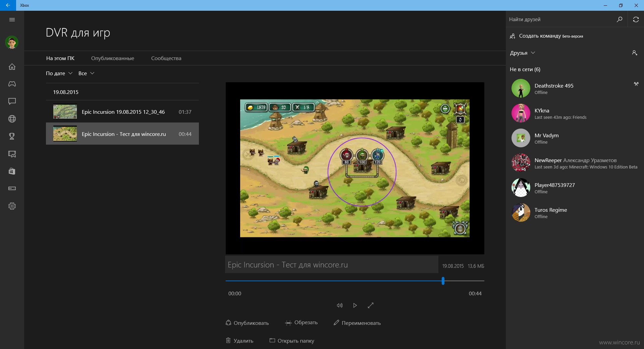Viewport: 644px width, 349px height.
Task: Click the add friend suggestion icon
Action: pos(635,53)
